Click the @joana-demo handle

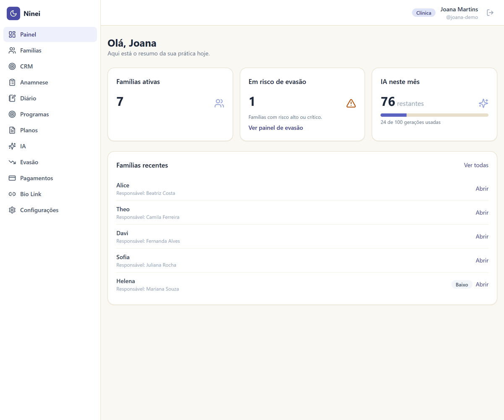(462, 17)
